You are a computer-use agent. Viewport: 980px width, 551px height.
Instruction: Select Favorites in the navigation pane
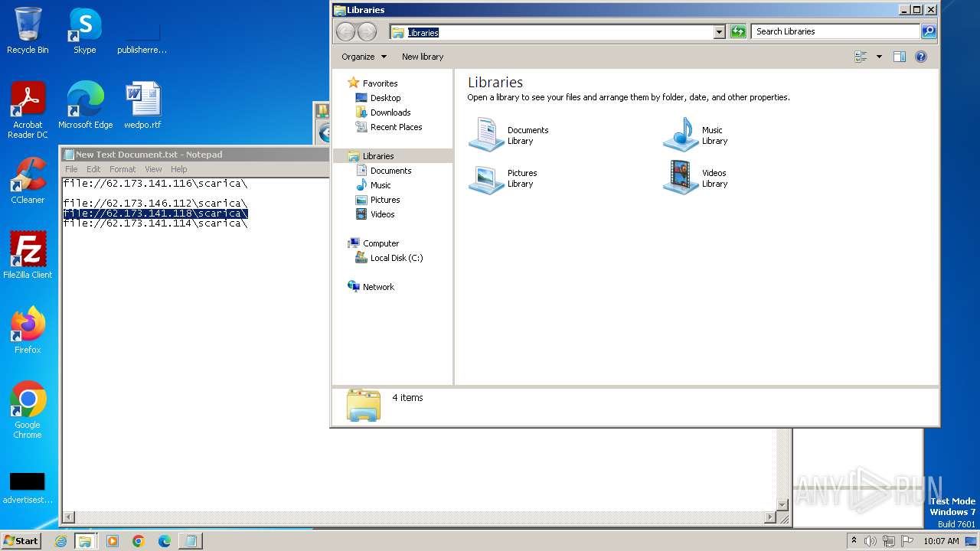coord(380,83)
